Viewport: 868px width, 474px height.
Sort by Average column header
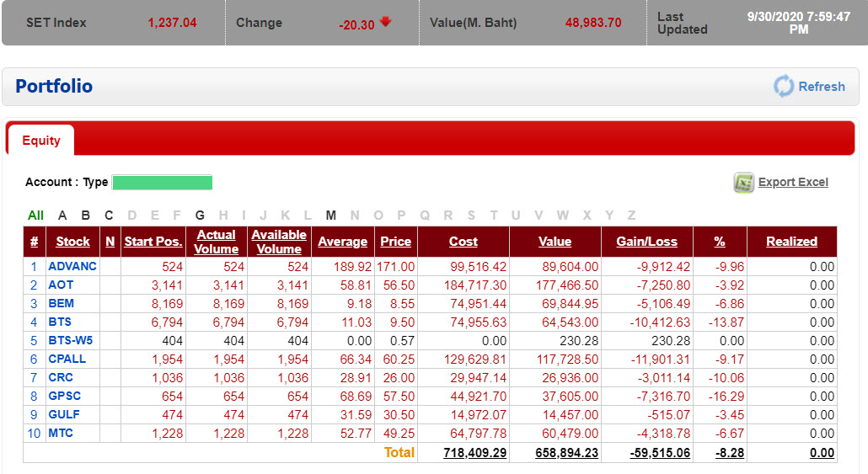coord(343,242)
